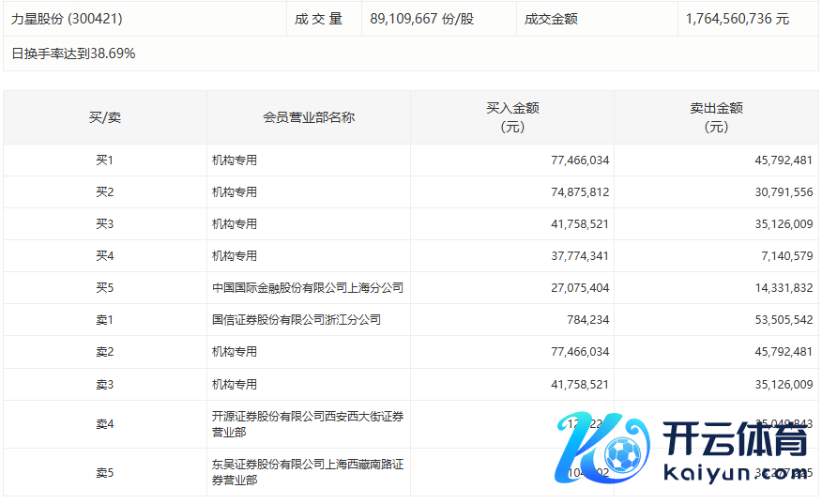The image size is (822, 504).
Task: Open 东吴证券 上海西藏南路证券营业部 entry
Action: [307, 472]
